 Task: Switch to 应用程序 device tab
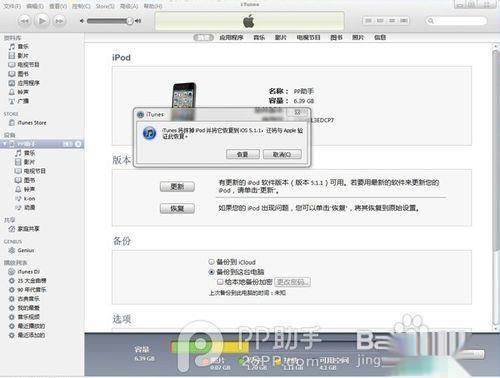click(x=231, y=37)
